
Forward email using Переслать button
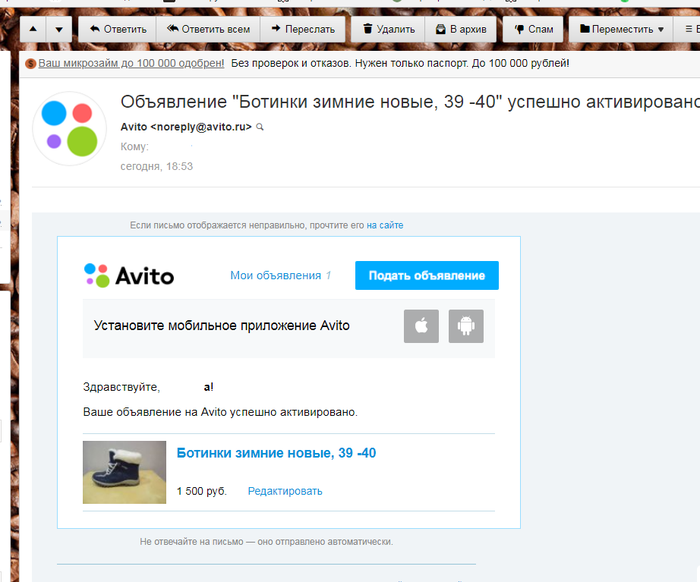(x=302, y=29)
